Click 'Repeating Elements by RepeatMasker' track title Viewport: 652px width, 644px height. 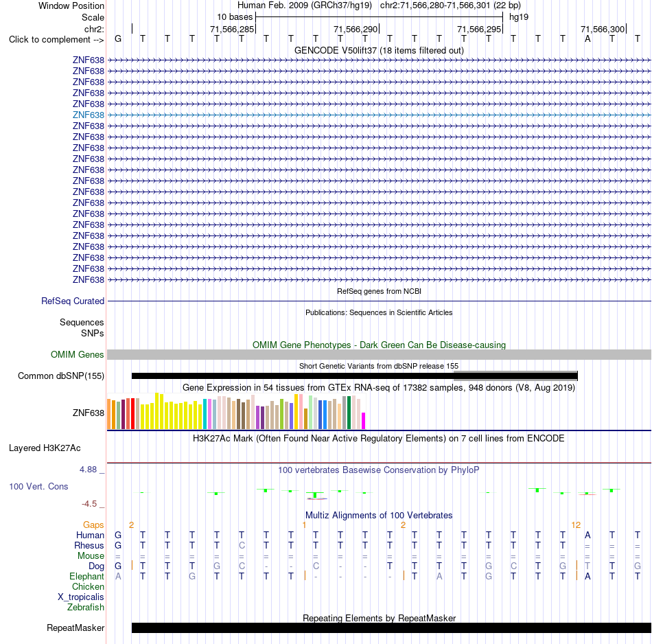pyautogui.click(x=380, y=618)
